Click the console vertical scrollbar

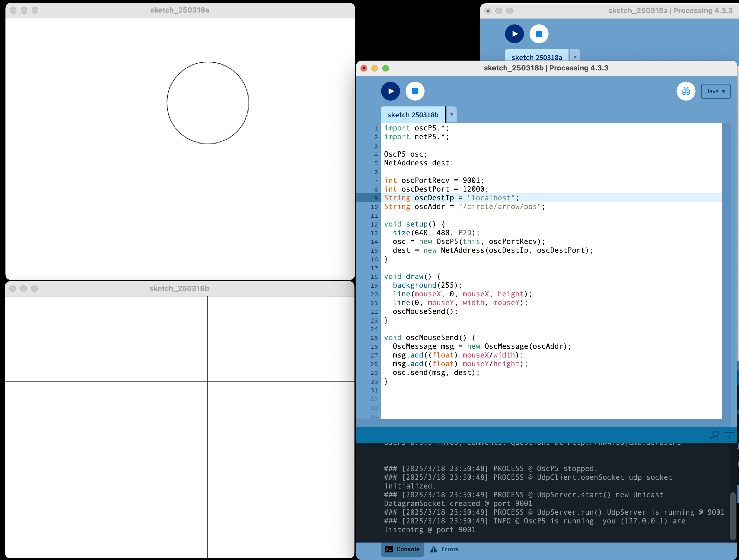pos(732,516)
